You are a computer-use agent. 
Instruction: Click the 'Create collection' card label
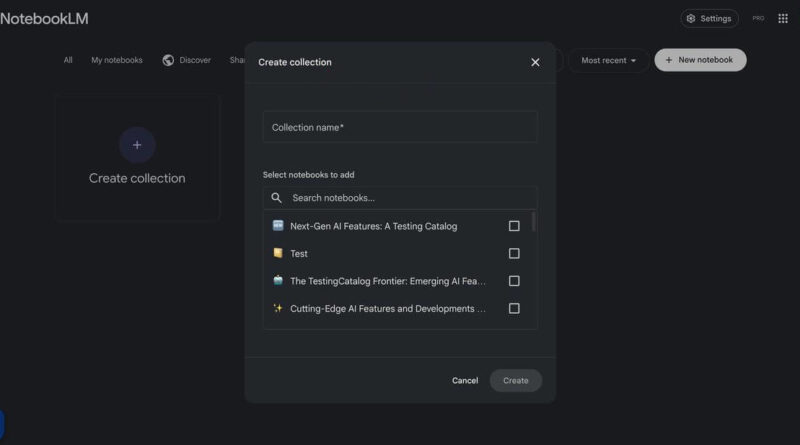point(137,178)
